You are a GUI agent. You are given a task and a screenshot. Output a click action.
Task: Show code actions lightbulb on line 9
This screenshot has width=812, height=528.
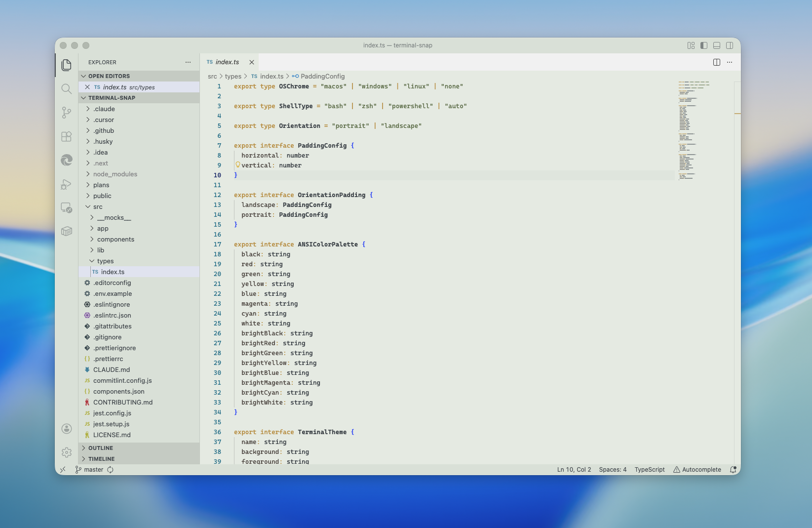click(237, 165)
